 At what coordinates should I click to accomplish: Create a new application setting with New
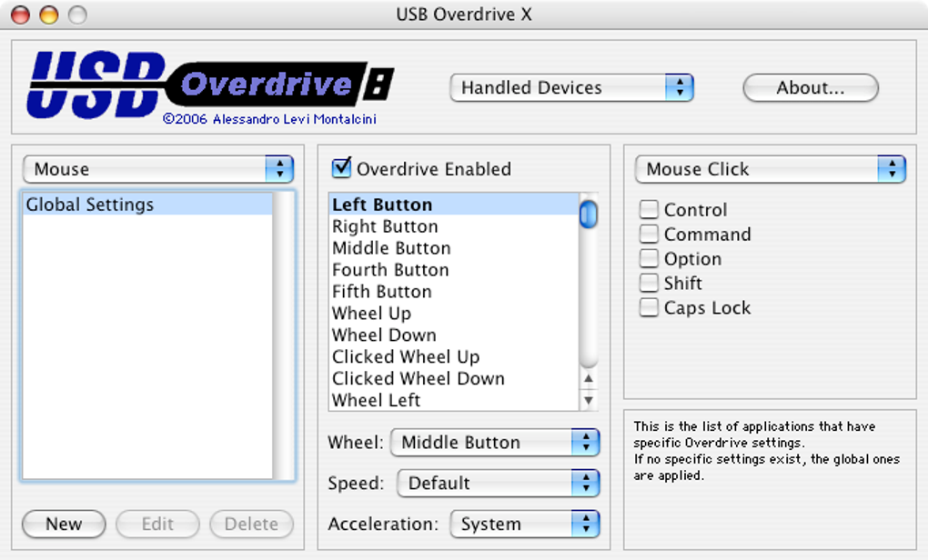pyautogui.click(x=64, y=524)
